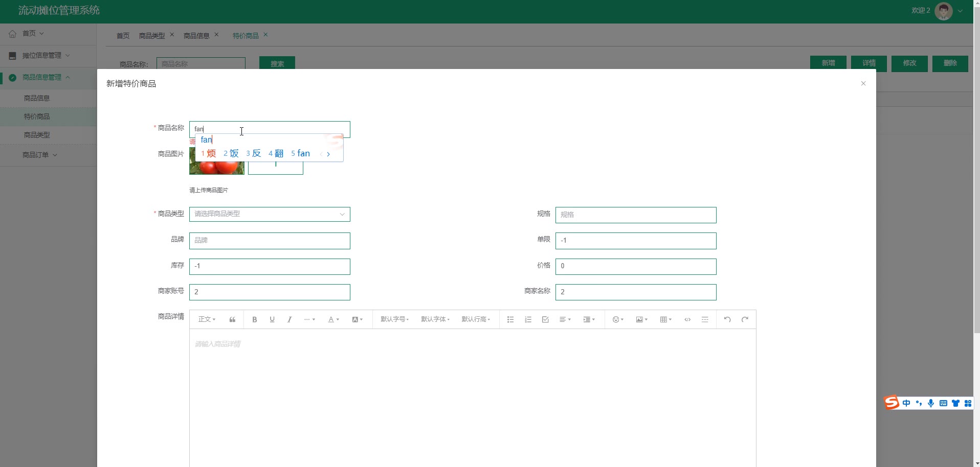Insert a blockquote in the editor
The image size is (980, 467).
tap(232, 319)
